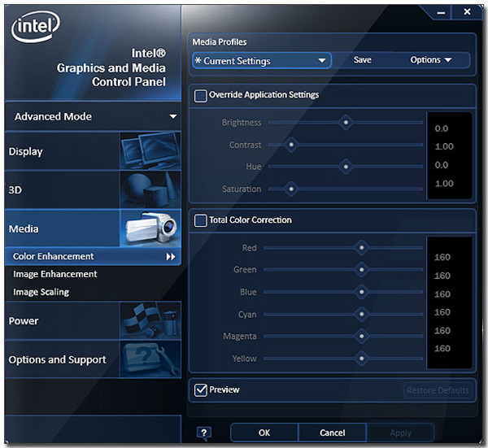The height and width of the screenshot is (448, 488).
Task: Click the Contrast slider handle
Action: (x=291, y=145)
